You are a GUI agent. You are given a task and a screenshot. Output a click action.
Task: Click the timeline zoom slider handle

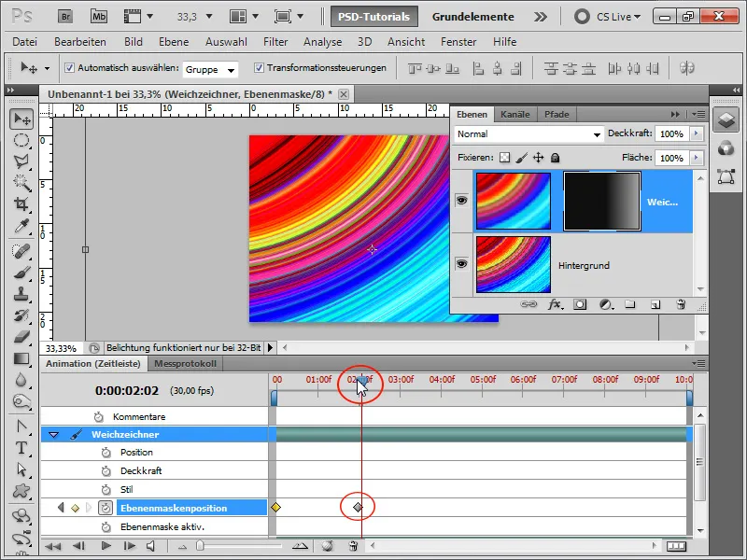click(x=200, y=546)
